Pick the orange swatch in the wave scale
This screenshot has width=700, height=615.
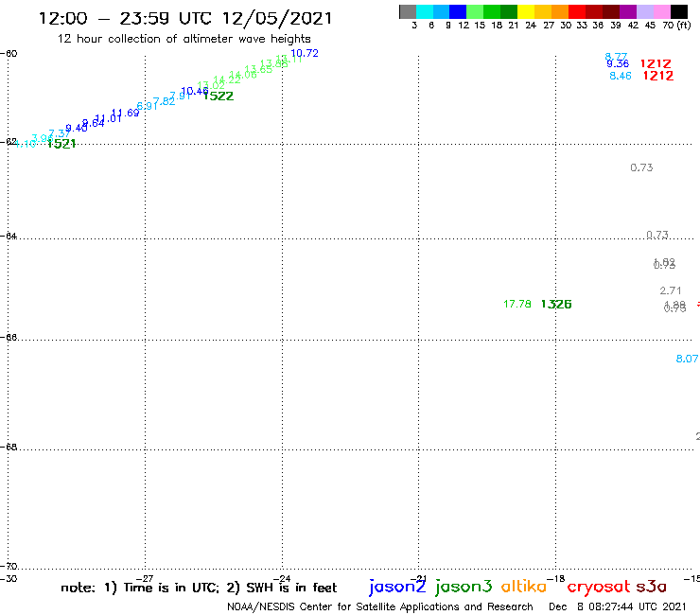point(560,11)
